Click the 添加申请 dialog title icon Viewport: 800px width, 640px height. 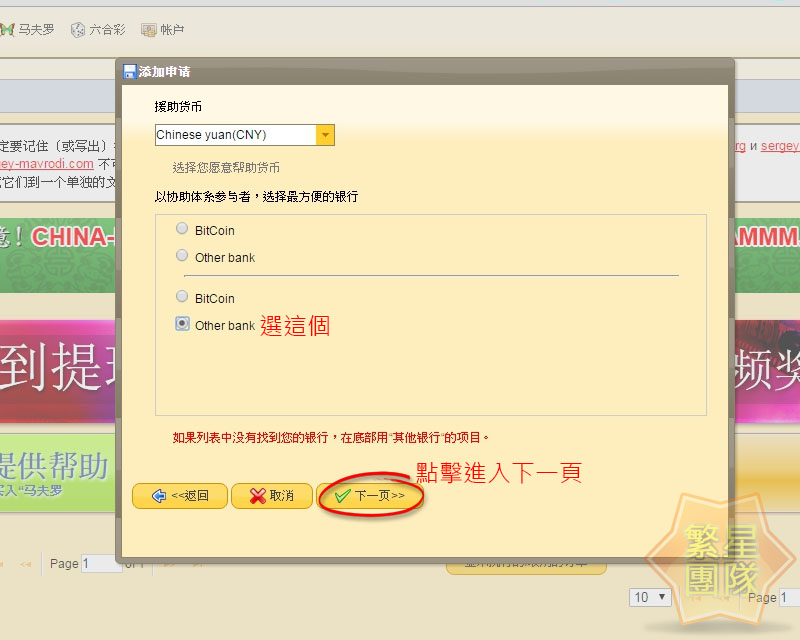click(129, 72)
